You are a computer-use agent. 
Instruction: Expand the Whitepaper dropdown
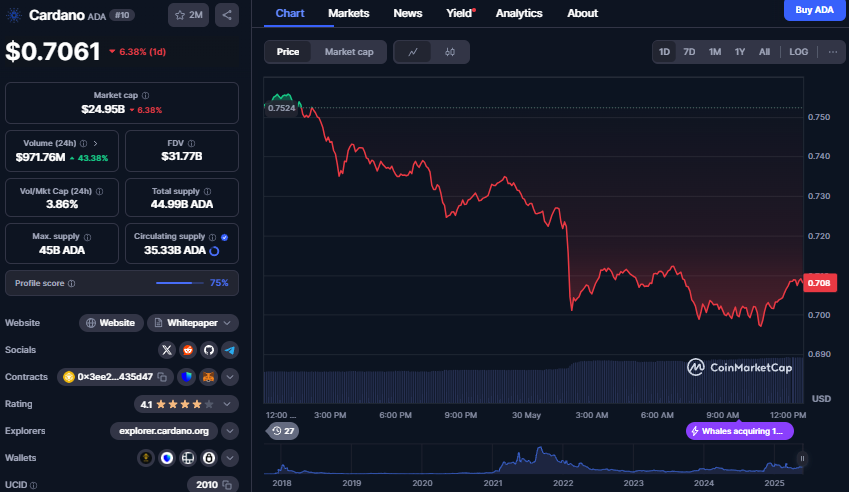pos(193,323)
